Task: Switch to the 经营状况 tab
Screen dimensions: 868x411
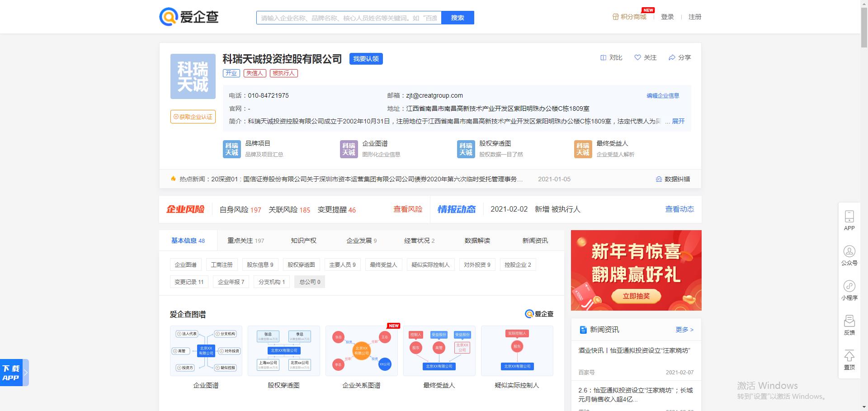Action: tap(420, 241)
